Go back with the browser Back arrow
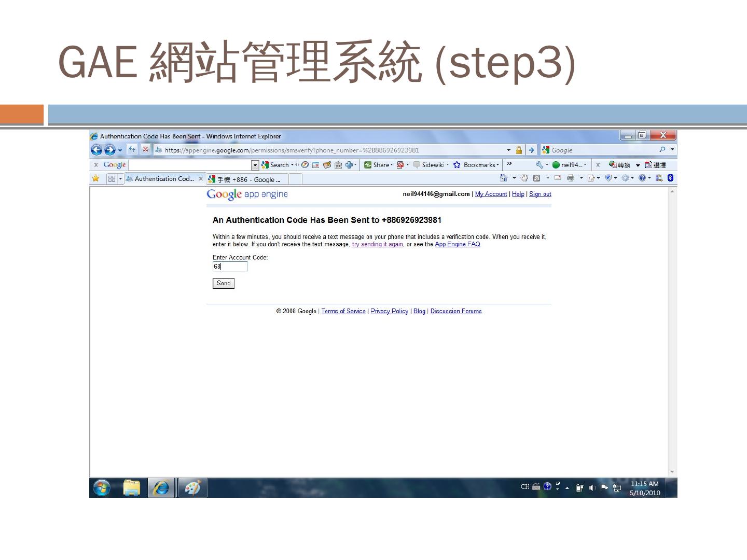Image resolution: width=747 pixels, height=560 pixels. [x=96, y=150]
